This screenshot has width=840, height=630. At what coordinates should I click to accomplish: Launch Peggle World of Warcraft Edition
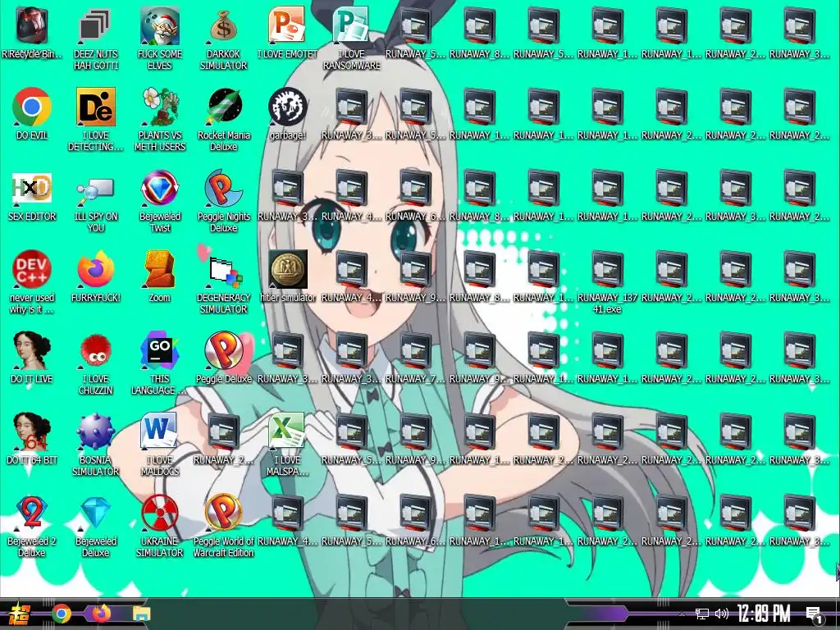pos(223,514)
